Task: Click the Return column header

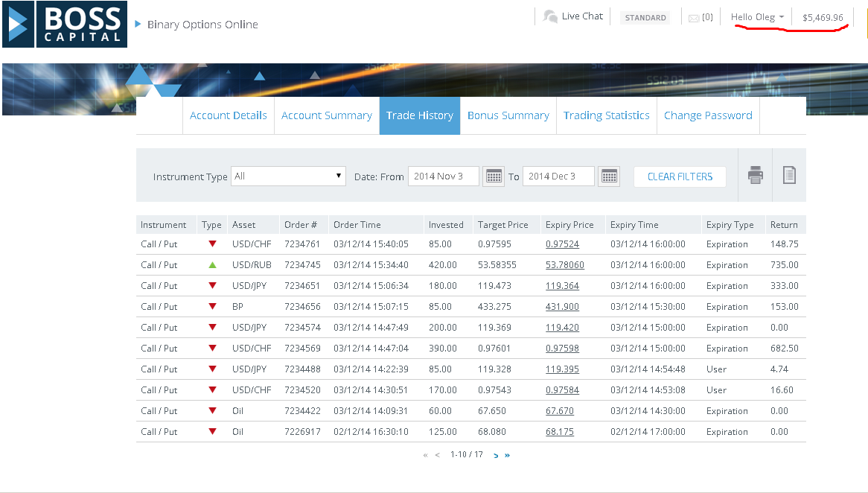Action: [x=784, y=225]
